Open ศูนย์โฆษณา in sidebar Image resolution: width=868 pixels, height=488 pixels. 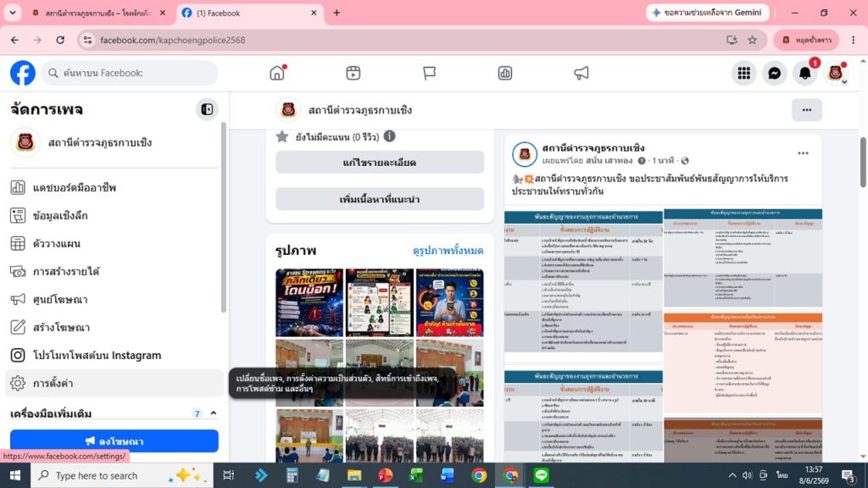[114, 299]
